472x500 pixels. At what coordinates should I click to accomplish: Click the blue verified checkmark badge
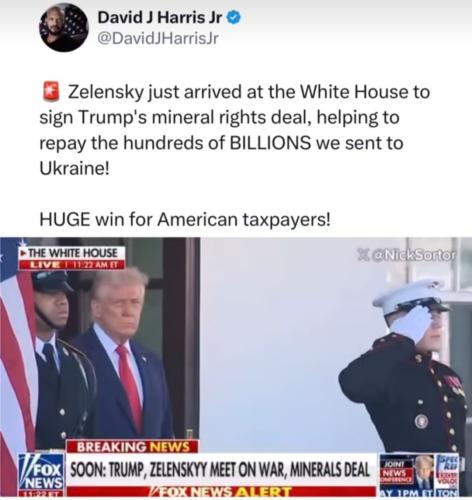tap(234, 17)
